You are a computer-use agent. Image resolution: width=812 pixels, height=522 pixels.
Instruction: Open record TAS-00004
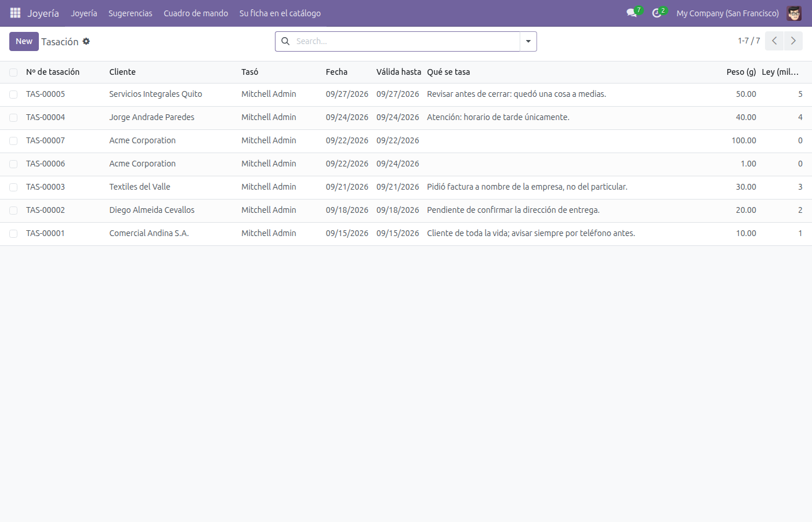click(x=45, y=117)
